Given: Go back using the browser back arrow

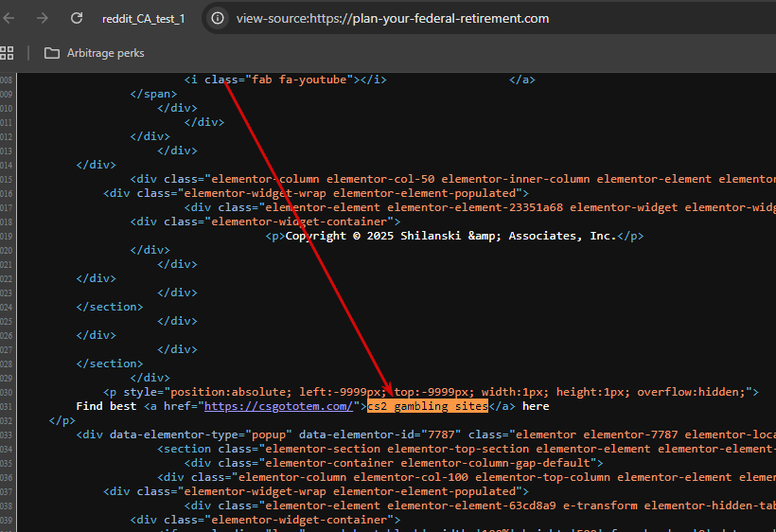Looking at the screenshot, I should (9, 18).
